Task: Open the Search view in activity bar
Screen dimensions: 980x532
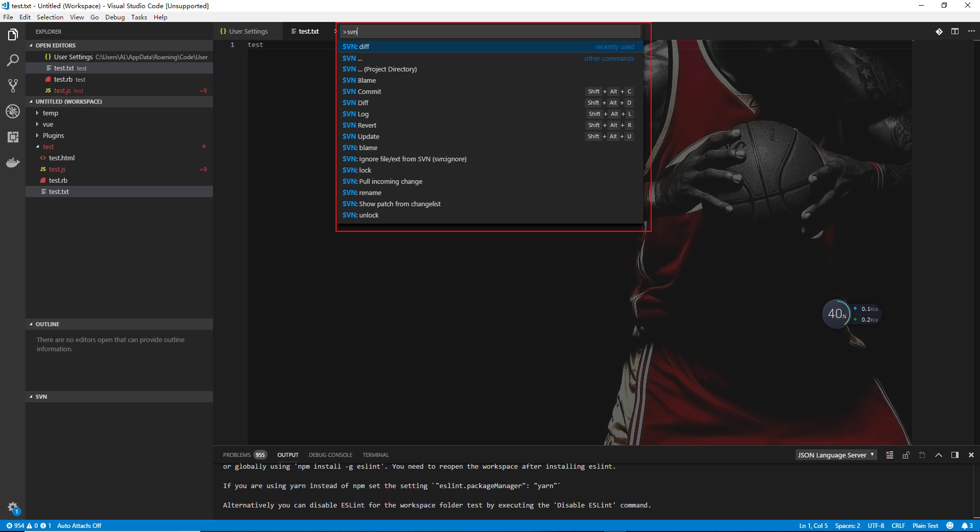Action: point(13,60)
